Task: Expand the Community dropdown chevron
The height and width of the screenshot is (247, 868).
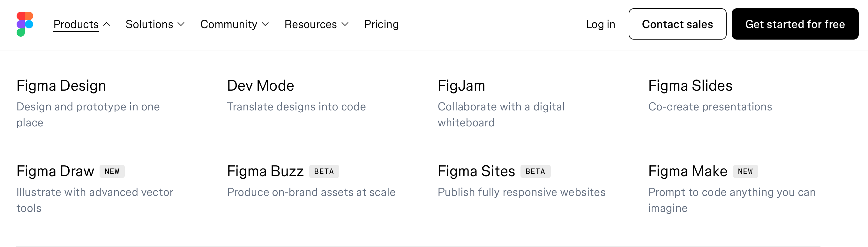Action: pos(266,24)
